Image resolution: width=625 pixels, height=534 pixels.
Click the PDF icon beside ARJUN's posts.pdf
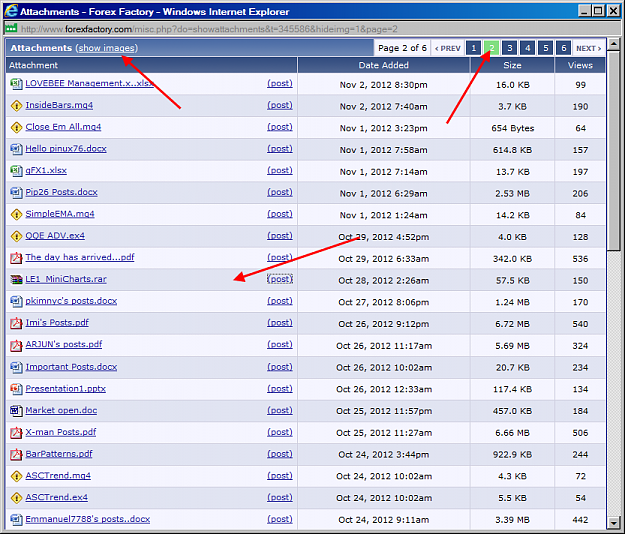(x=16, y=345)
